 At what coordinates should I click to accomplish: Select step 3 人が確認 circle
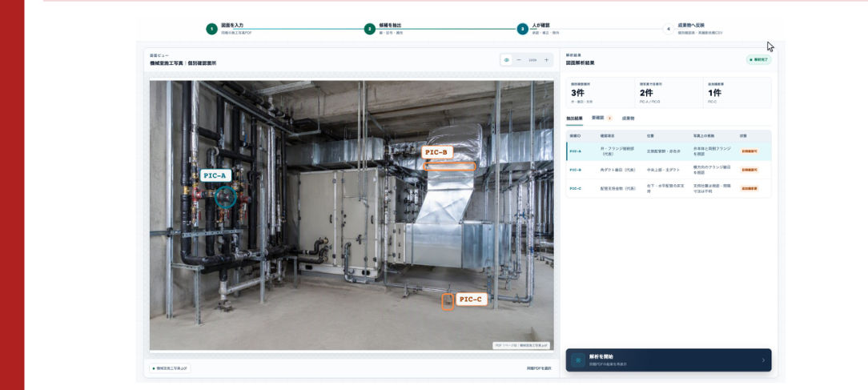[522, 29]
